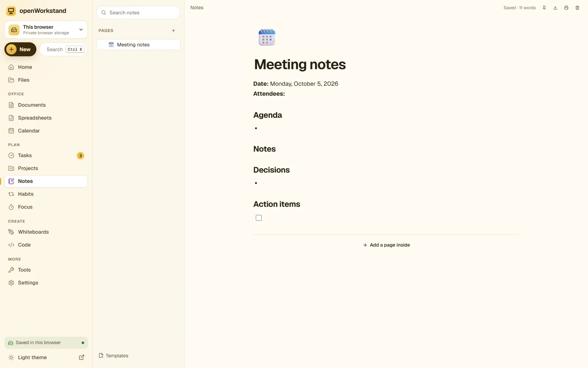Viewport: 588px width, 368px height.
Task: Click the Search notes field
Action: (x=138, y=13)
